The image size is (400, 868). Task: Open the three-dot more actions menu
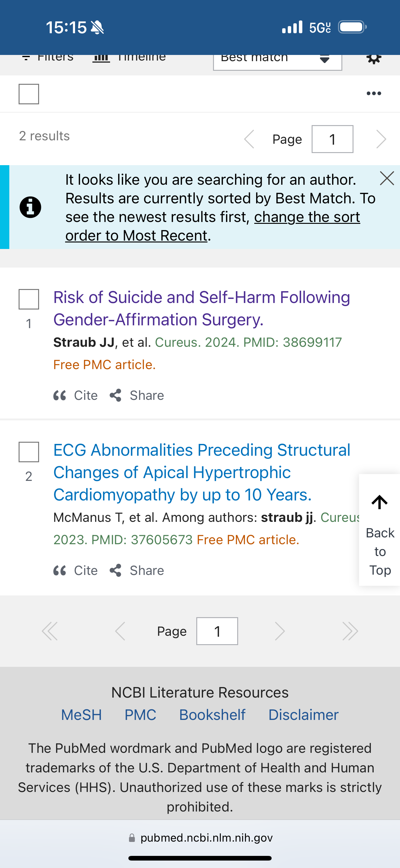click(x=374, y=93)
